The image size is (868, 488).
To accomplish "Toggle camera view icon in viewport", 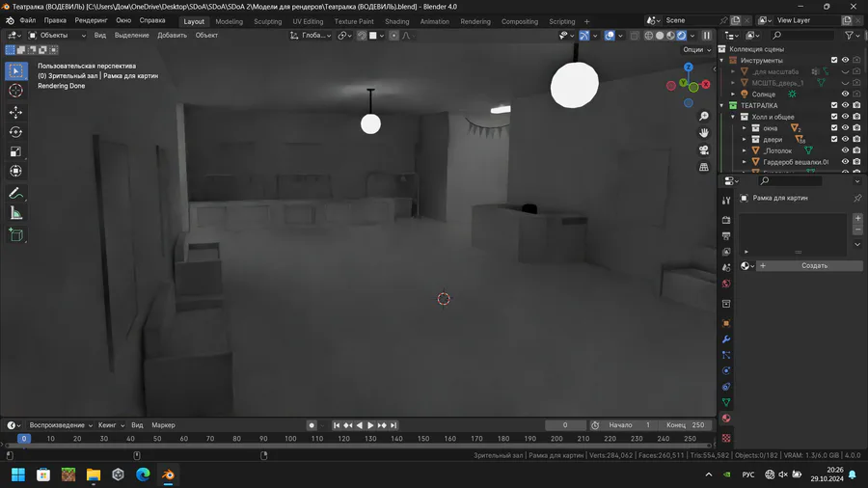I will point(704,149).
